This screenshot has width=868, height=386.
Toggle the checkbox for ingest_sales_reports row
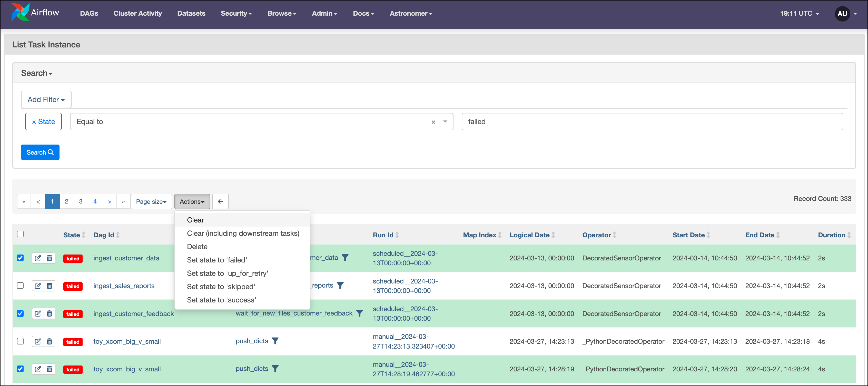click(20, 285)
